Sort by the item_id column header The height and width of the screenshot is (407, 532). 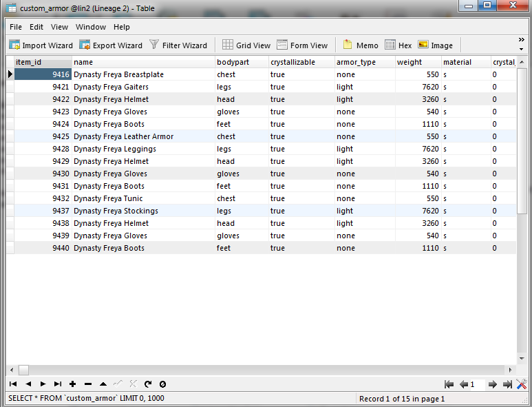(43, 62)
